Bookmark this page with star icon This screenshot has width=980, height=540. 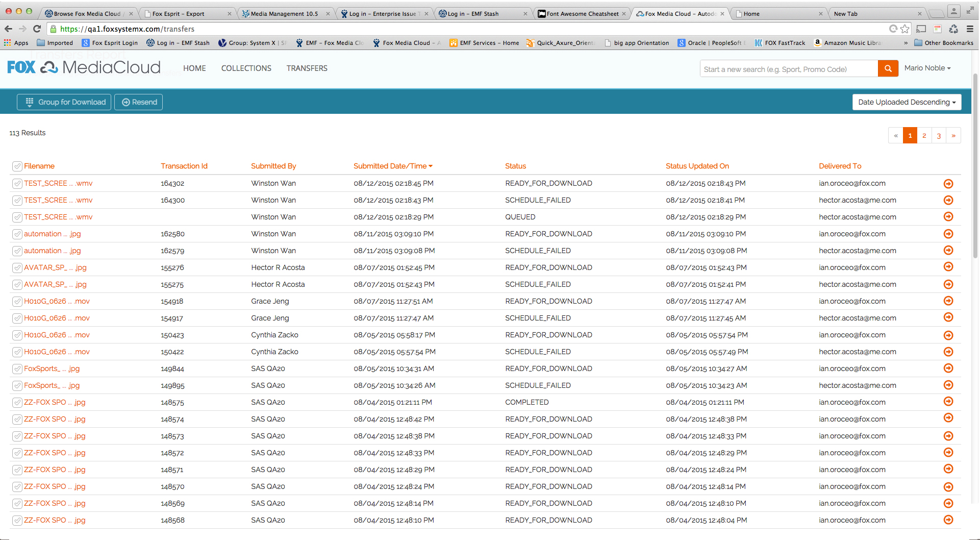(904, 29)
